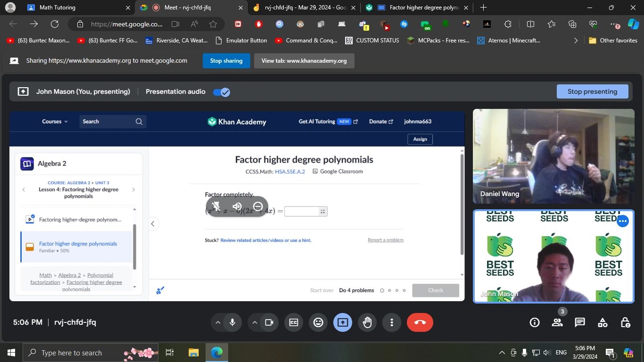The image size is (644, 362).
Task: Expand the camera video settings arrow
Action: click(255, 322)
